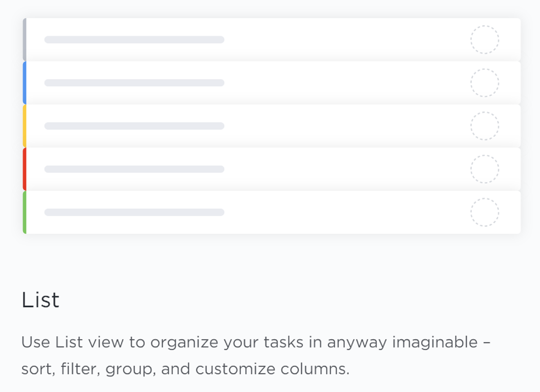The height and width of the screenshot is (392, 540).
Task: Click the dashed circle in the yellow row
Action: pyautogui.click(x=485, y=126)
